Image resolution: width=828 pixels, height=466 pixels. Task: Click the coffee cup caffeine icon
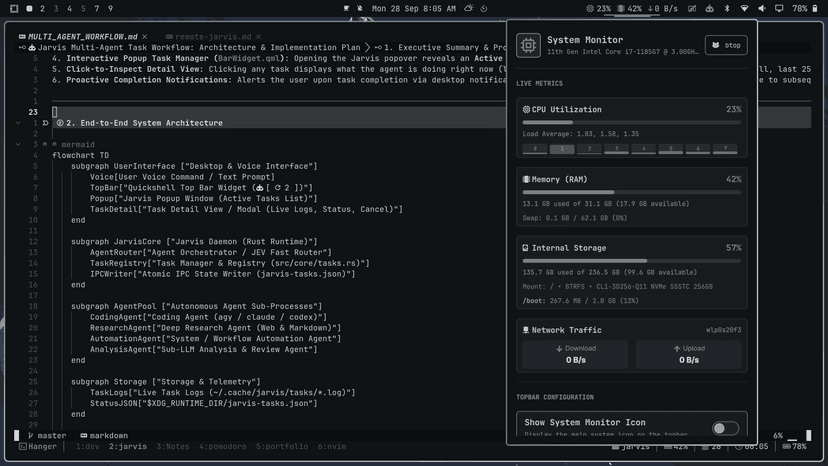click(x=346, y=8)
